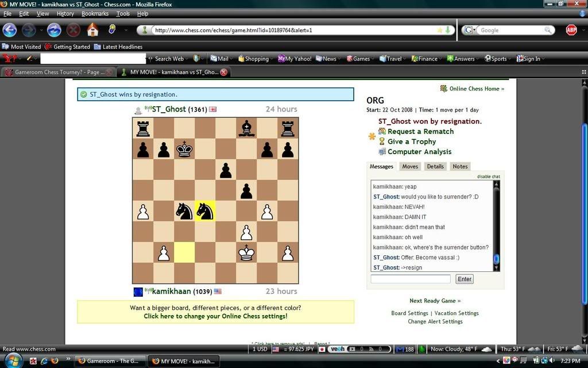Click the Firefox Back arrow button
Image resolution: width=588 pixels, height=368 pixels.
10,30
